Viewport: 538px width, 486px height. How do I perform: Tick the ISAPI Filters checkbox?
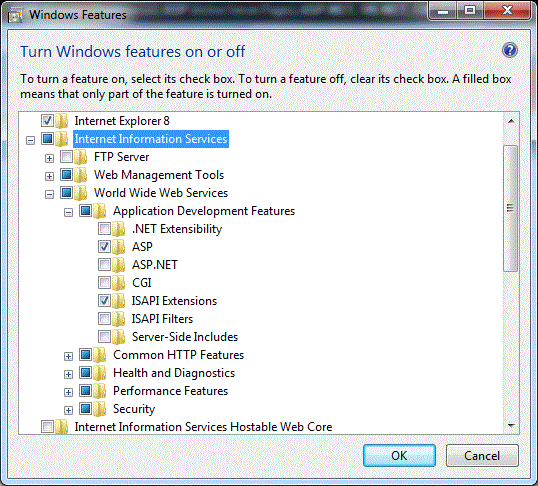(x=104, y=319)
